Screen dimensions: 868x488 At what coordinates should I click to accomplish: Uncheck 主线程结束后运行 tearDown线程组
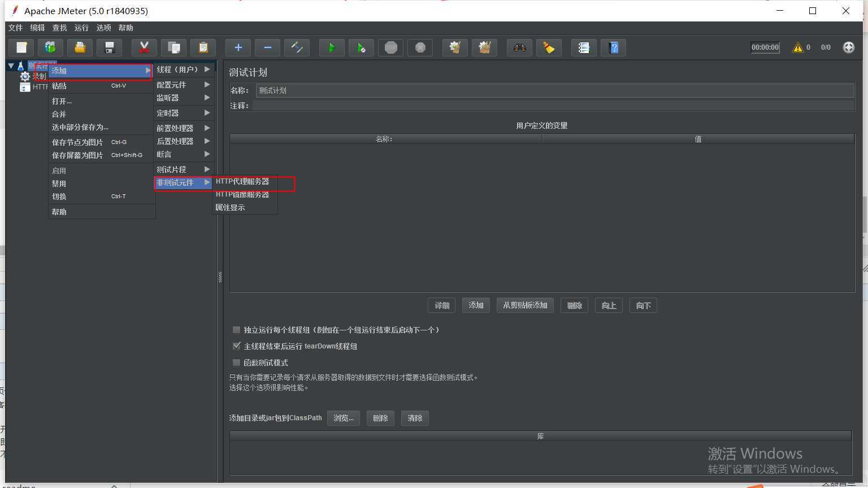(236, 346)
